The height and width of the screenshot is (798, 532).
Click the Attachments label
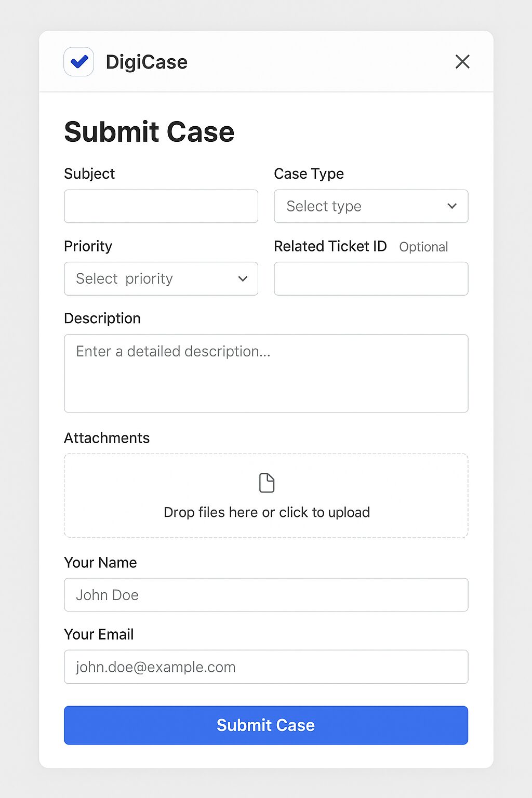(107, 438)
